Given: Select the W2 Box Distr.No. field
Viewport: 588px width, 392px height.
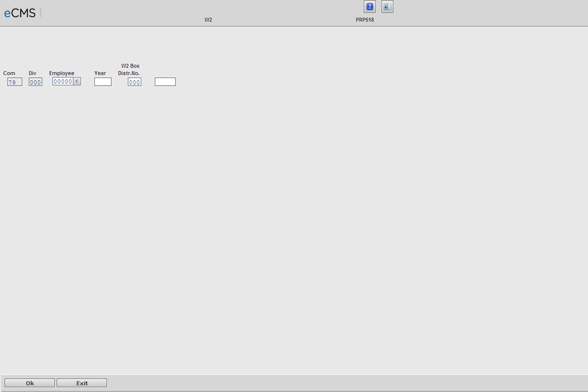Looking at the screenshot, I should coord(134,82).
